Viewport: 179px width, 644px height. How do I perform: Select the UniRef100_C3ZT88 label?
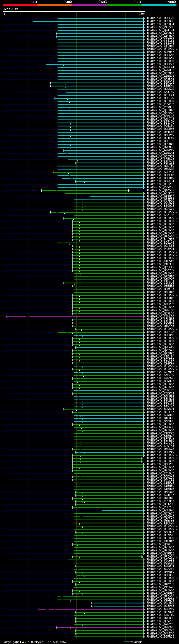pos(161,215)
